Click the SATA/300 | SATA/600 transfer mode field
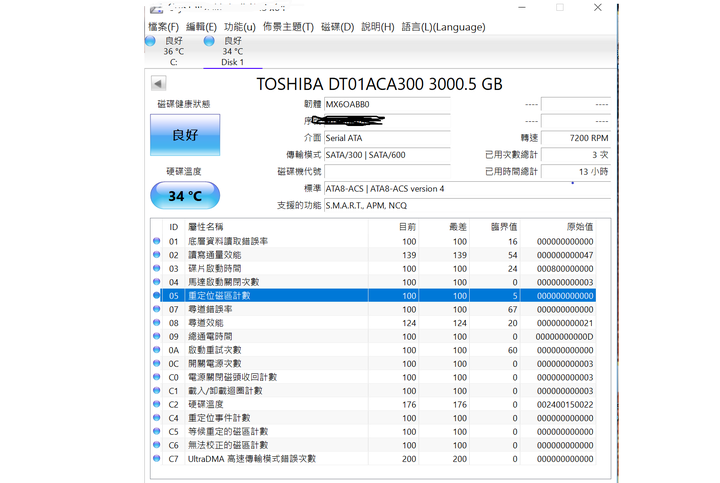Screen dimensions: 720x483 coord(387,155)
